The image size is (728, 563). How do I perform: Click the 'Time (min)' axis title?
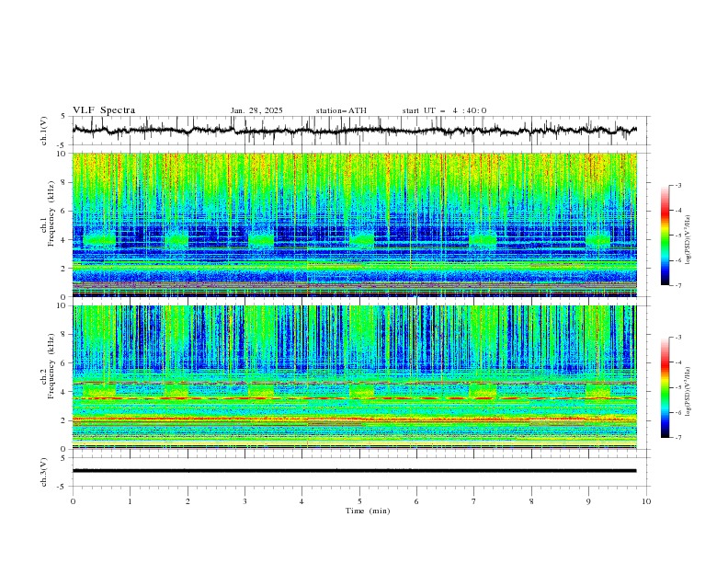(x=368, y=511)
